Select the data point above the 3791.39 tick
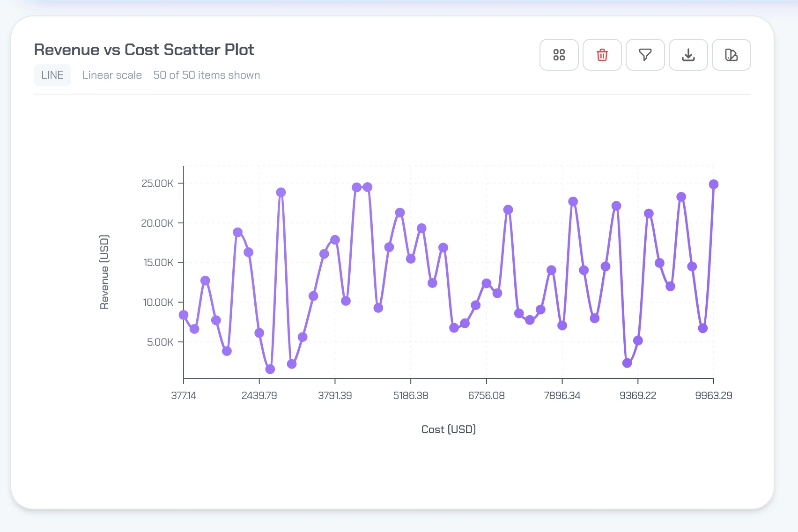 point(335,240)
